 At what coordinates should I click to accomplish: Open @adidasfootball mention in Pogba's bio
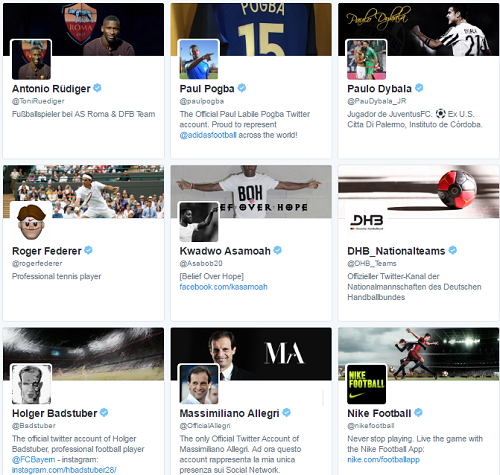208,135
